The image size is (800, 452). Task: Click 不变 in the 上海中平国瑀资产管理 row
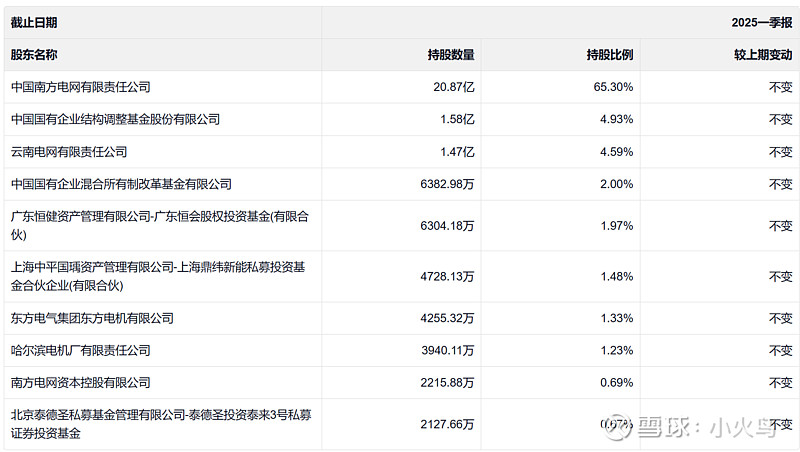pos(781,277)
